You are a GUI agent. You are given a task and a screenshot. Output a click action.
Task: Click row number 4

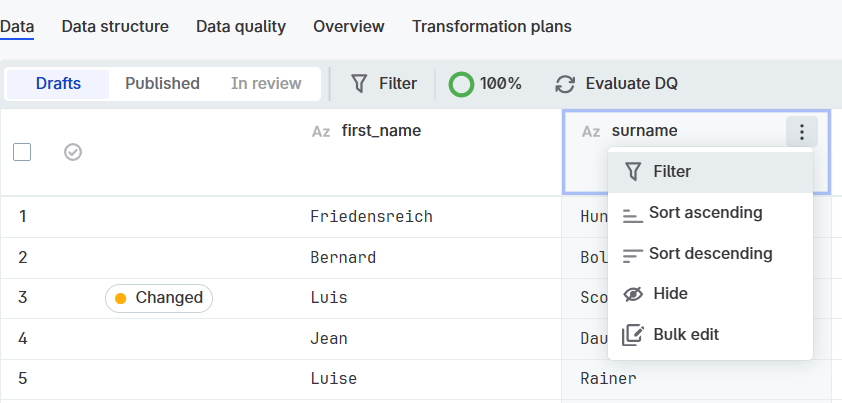(x=23, y=339)
